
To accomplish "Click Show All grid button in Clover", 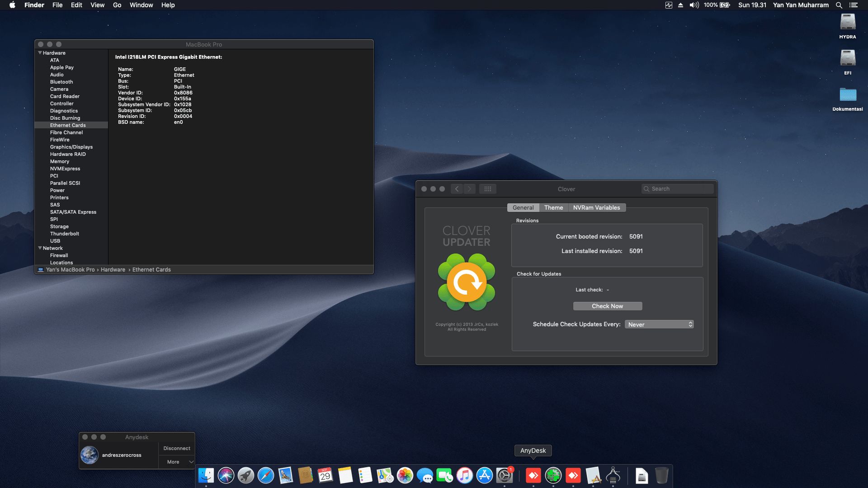I will pyautogui.click(x=487, y=189).
